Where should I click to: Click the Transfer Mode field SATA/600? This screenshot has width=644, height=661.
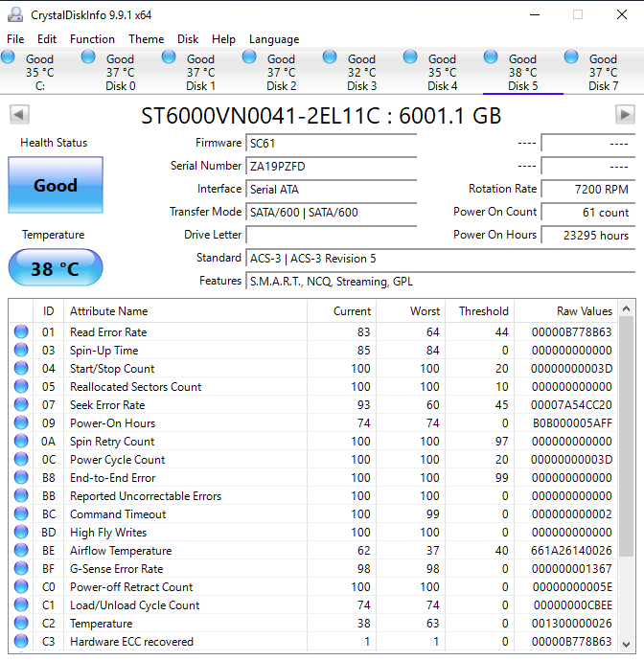[x=332, y=212]
